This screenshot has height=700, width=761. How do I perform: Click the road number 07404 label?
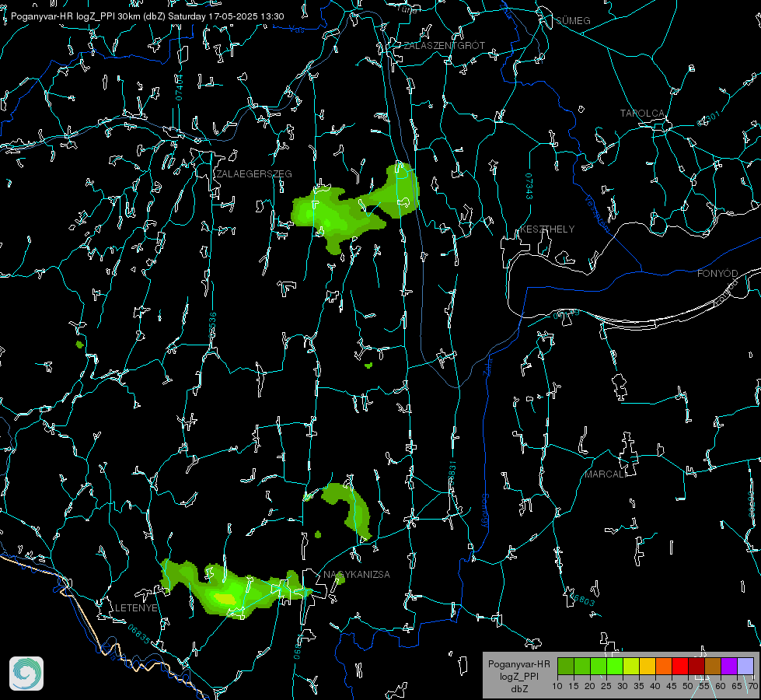[180, 87]
